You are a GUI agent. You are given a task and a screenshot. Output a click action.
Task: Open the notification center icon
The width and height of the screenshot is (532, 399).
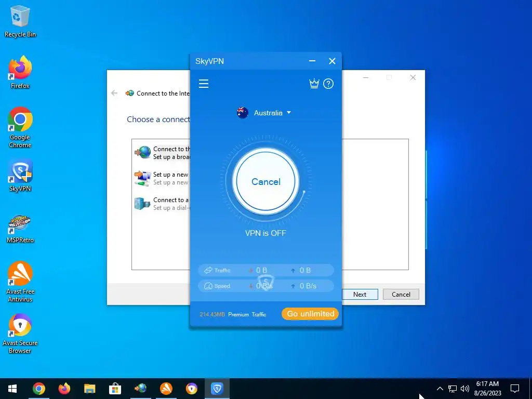[515, 389]
